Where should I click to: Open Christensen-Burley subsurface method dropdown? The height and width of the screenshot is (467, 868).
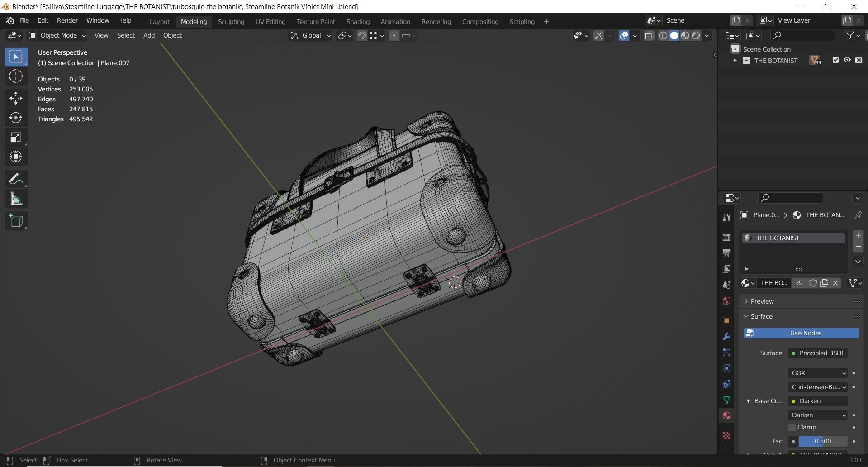[818, 387]
